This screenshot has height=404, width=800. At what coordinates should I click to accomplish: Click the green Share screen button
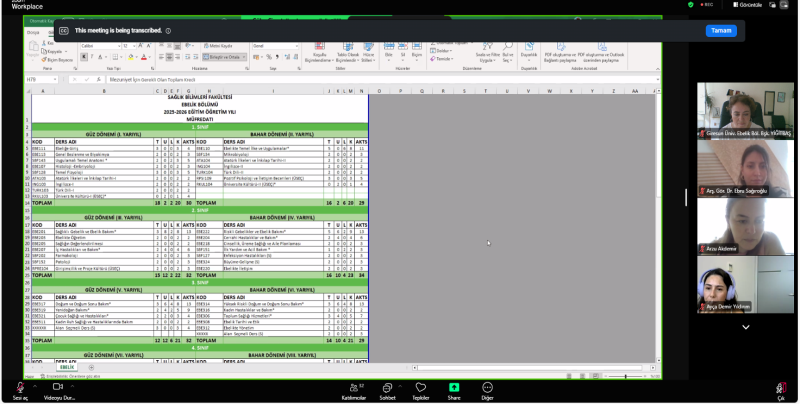pos(454,391)
